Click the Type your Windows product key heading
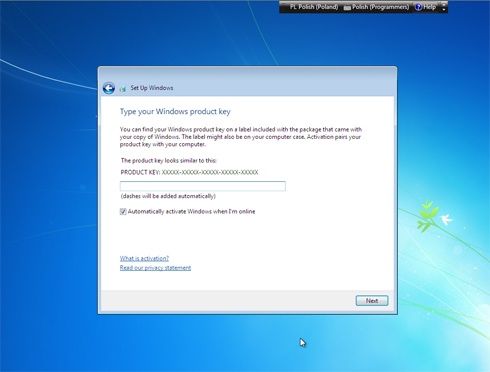Viewport: 490px width, 372px height. coord(175,112)
